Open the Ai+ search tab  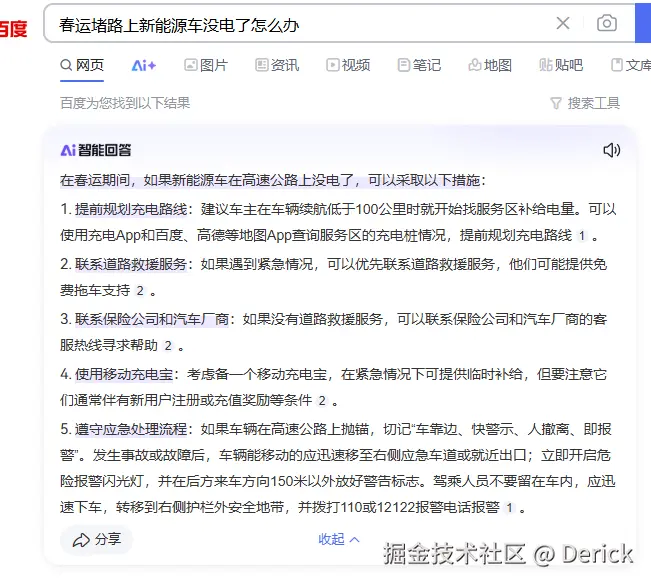click(x=143, y=65)
